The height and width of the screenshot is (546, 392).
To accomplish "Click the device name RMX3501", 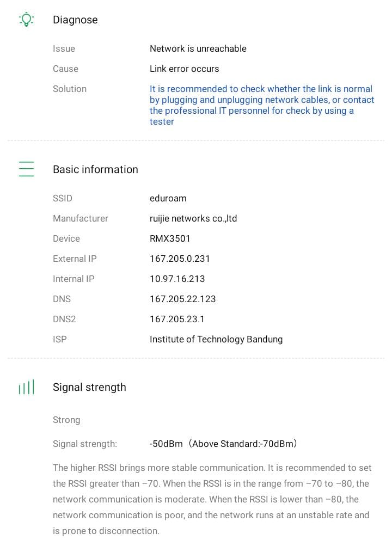I will pos(170,238).
